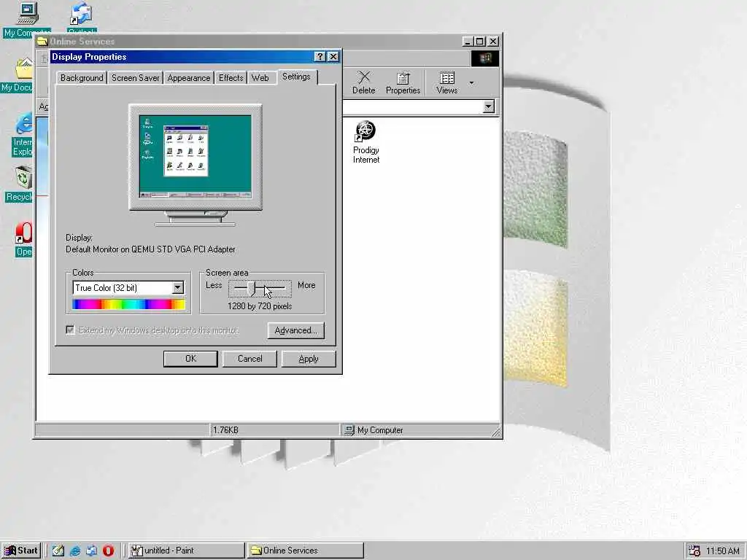Open the My Documents desktop folder
The height and width of the screenshot is (560, 747).
coord(24,69)
